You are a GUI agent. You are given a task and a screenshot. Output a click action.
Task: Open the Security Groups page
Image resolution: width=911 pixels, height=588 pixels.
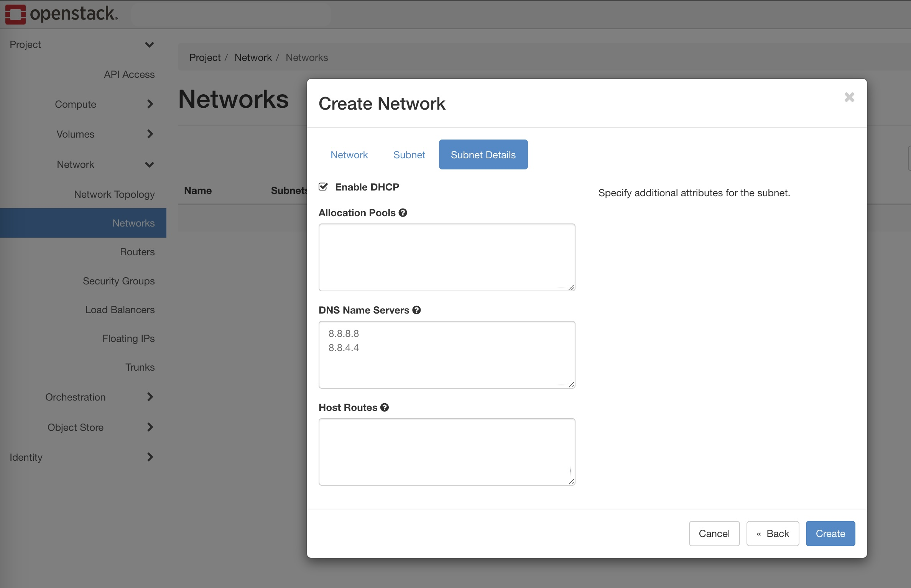tap(119, 281)
